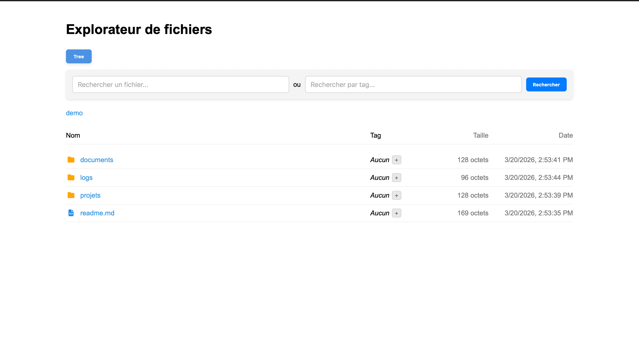
Task: Add a tag to readme.md
Action: [x=396, y=213]
